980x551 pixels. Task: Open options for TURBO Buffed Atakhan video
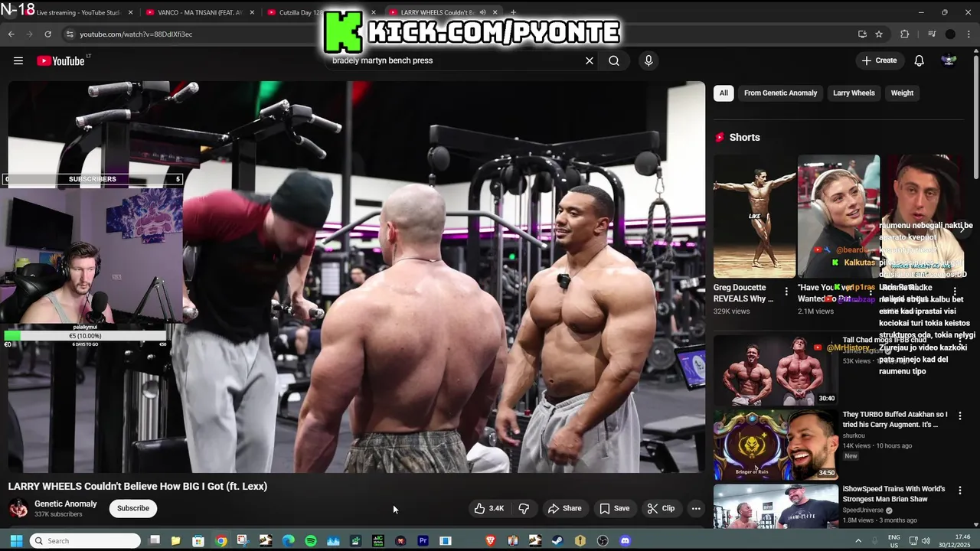[959, 416]
